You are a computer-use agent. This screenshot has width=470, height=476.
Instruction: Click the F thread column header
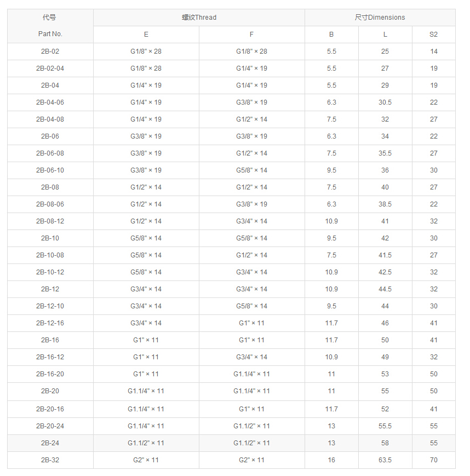[251, 35]
